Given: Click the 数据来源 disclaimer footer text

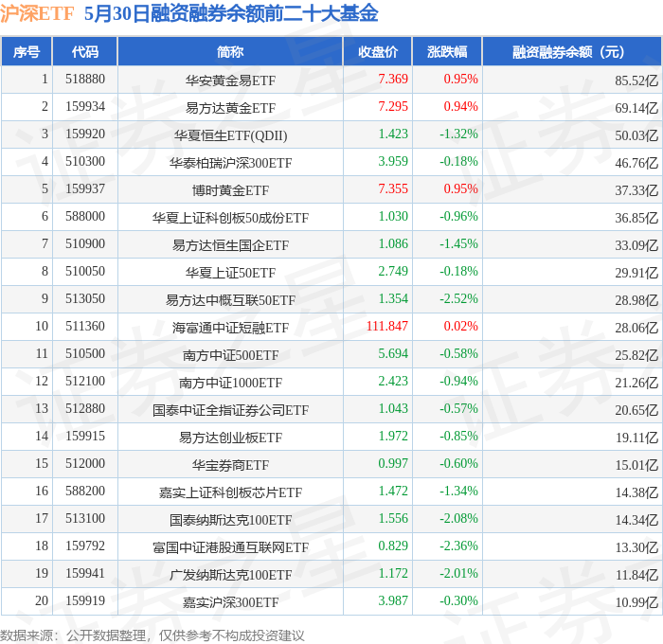Looking at the screenshot, I should click(152, 635).
